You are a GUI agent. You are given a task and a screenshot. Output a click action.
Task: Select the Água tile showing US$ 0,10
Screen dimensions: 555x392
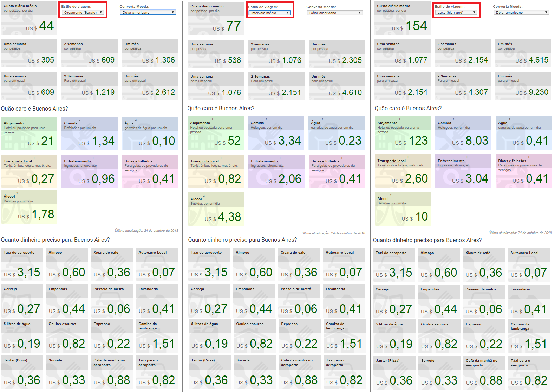point(150,133)
